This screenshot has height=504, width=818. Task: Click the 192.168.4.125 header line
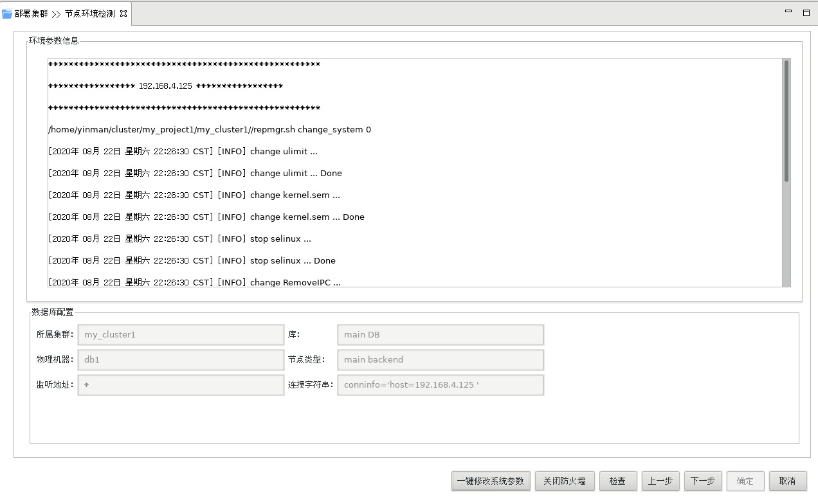pos(165,86)
